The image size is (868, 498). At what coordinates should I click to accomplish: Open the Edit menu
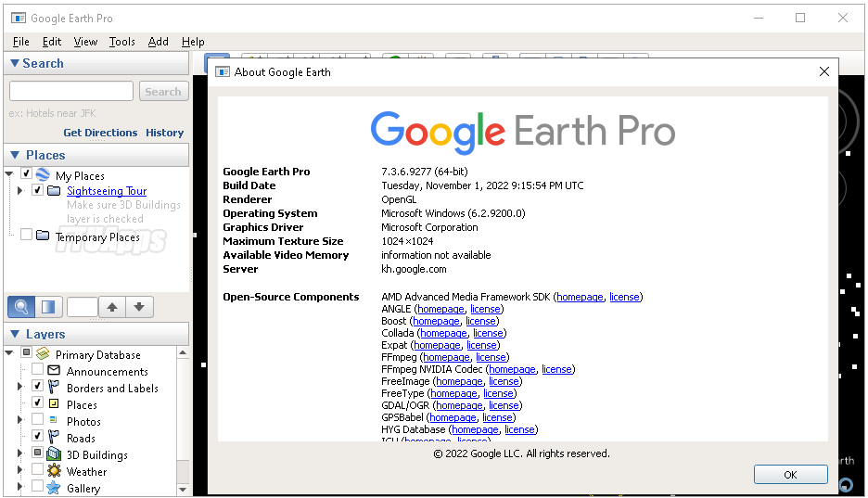coord(52,42)
